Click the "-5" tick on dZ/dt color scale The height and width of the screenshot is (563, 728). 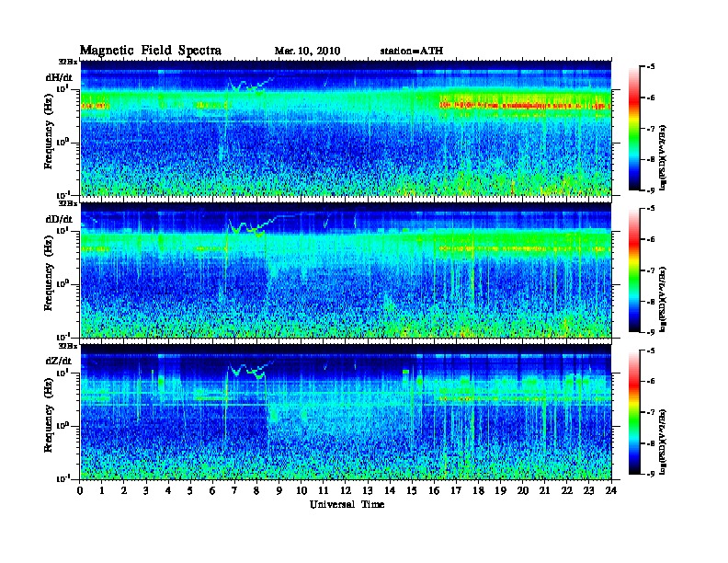click(x=651, y=350)
